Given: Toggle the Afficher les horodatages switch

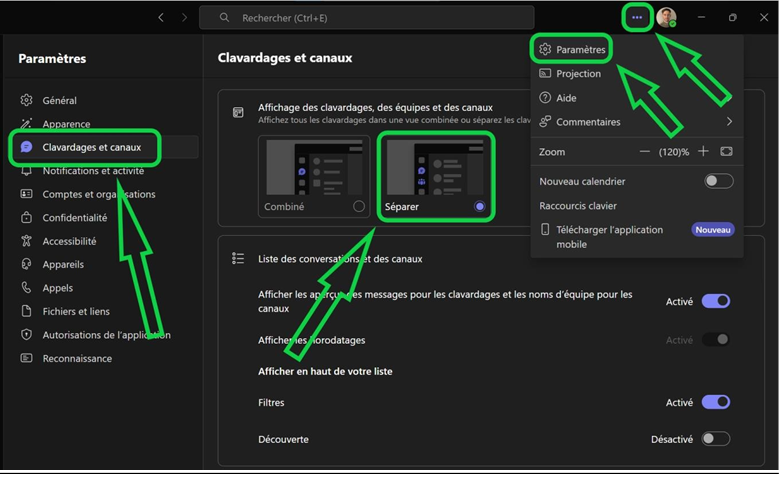Looking at the screenshot, I should pos(716,340).
